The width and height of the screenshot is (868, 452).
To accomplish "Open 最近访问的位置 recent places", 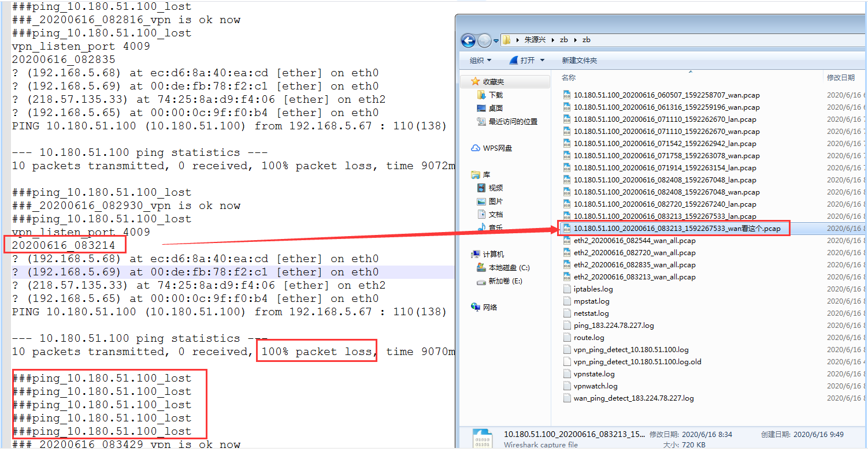I will (x=513, y=121).
